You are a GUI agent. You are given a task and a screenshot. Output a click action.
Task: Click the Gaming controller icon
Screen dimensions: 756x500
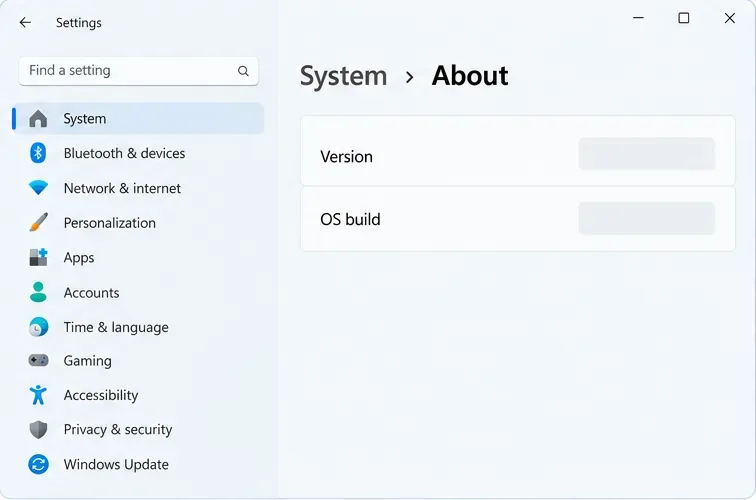coord(38,360)
